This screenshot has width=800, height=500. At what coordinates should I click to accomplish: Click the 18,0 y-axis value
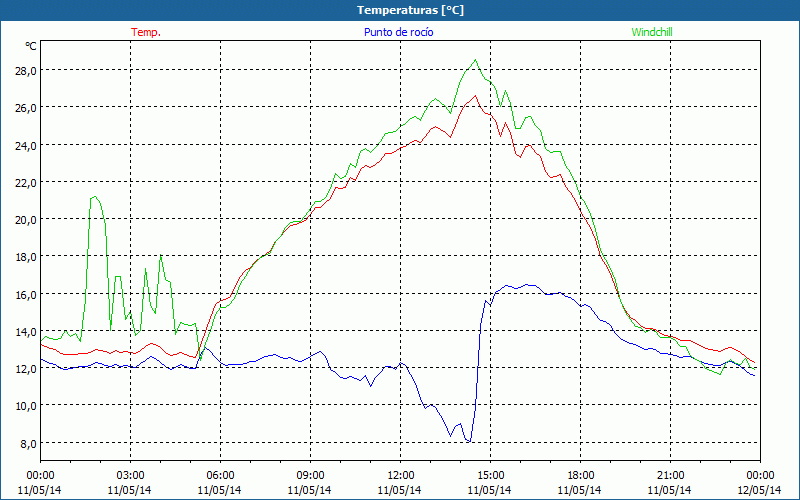[26, 257]
